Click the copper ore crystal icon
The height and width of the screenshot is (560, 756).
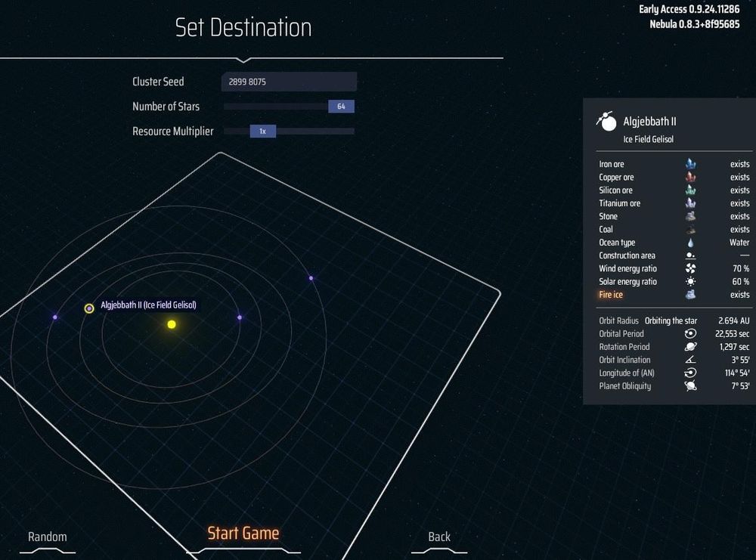point(690,177)
